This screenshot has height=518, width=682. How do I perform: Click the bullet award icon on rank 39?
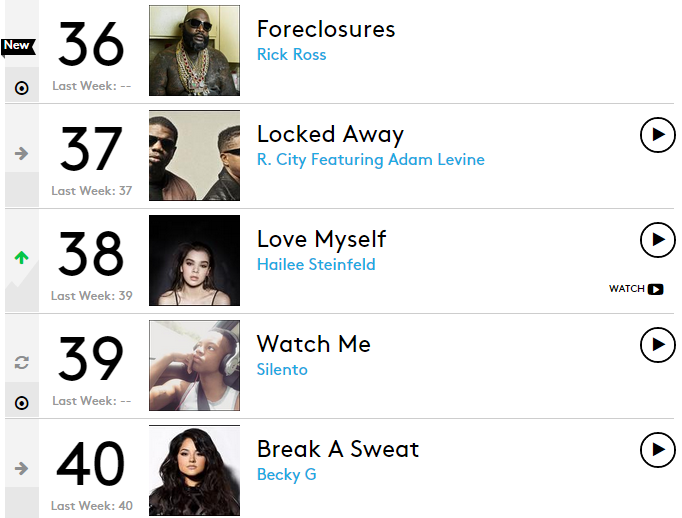pos(22,403)
